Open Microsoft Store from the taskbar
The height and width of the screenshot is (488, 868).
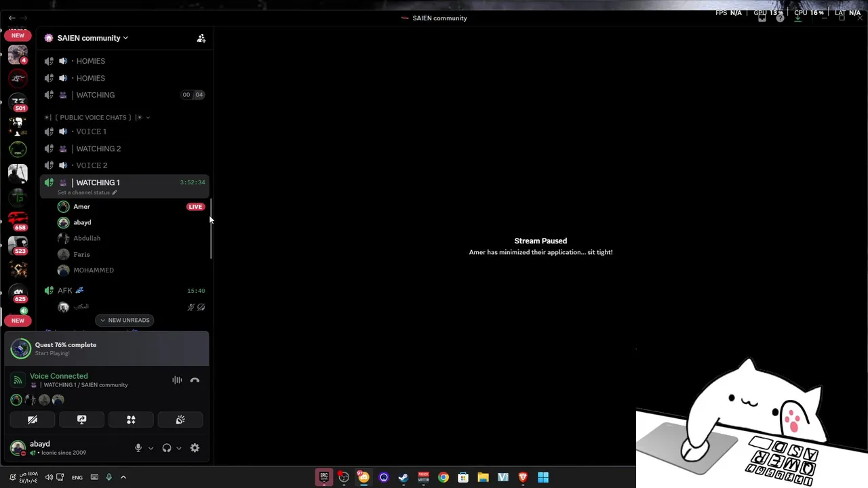click(x=463, y=477)
